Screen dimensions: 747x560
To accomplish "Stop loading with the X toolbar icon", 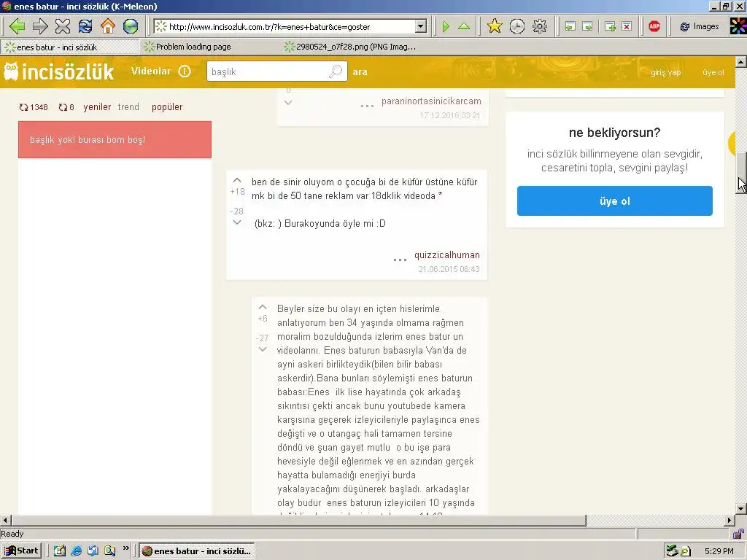I will coord(63,26).
